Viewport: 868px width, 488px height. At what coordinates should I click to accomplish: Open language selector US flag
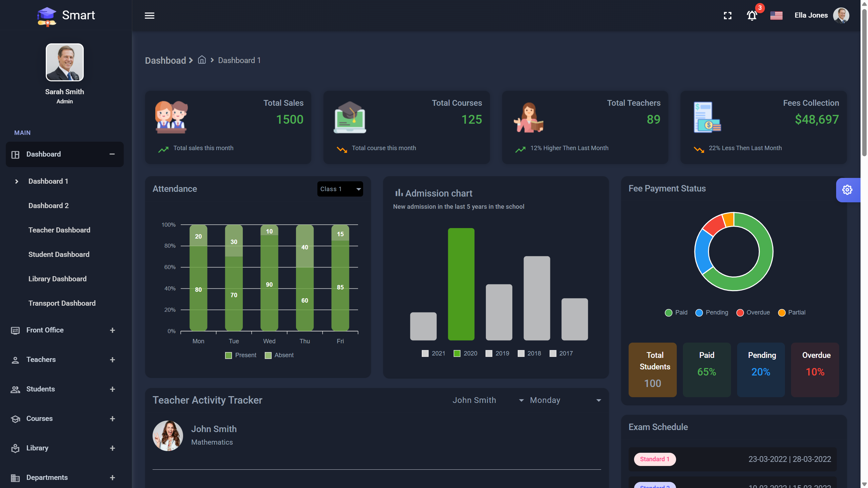pyautogui.click(x=776, y=16)
